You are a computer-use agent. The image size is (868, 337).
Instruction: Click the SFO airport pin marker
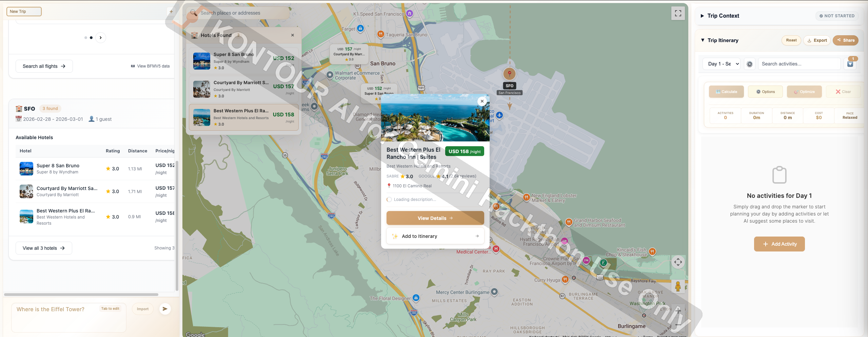coord(509,74)
